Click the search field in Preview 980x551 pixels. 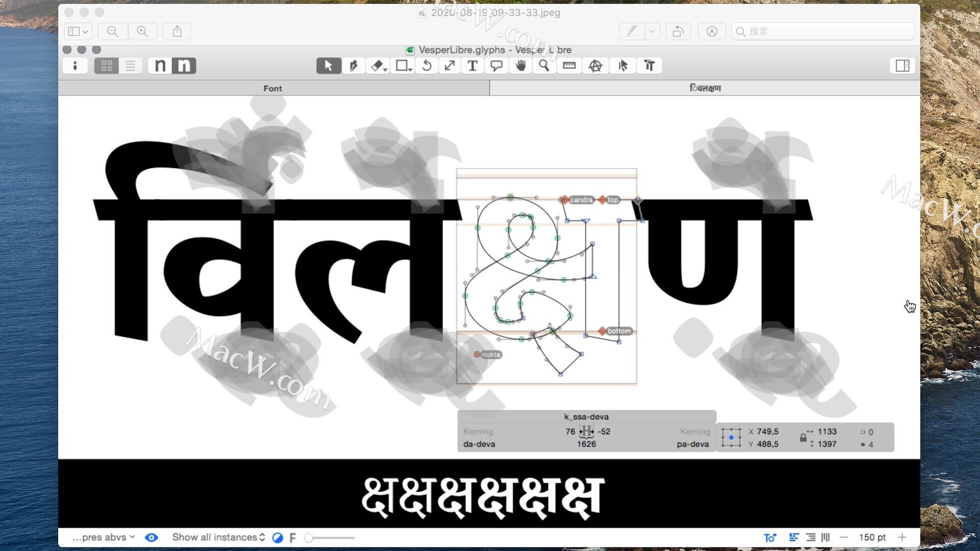pos(823,31)
